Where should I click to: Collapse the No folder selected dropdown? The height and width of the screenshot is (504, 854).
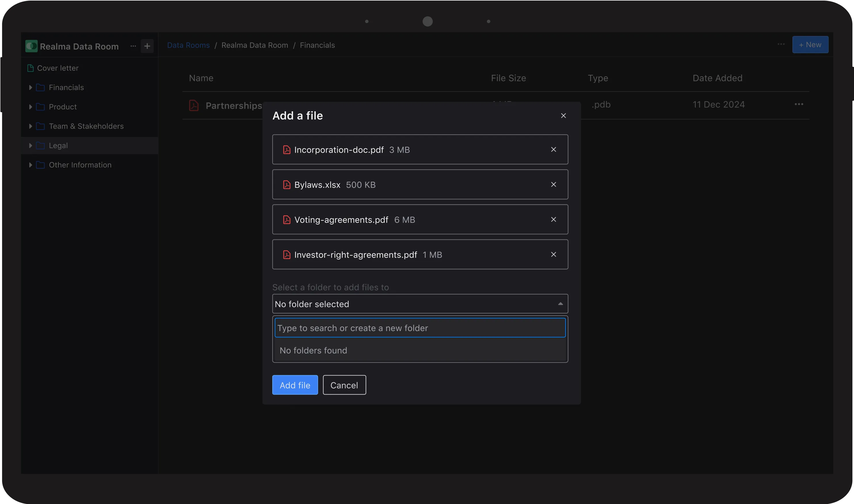(x=560, y=304)
